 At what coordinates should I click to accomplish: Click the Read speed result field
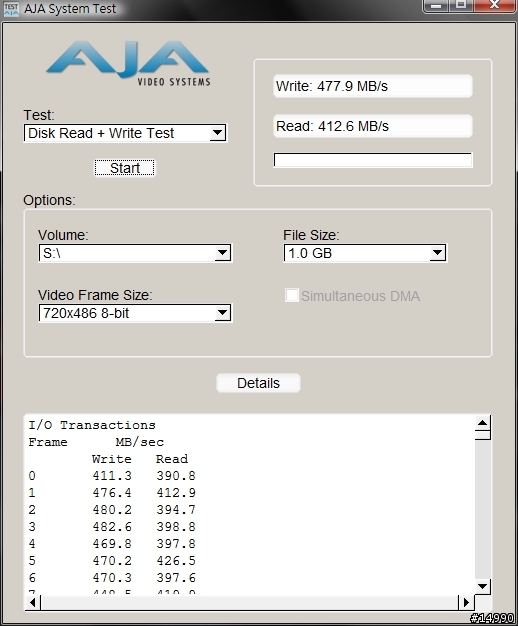(373, 126)
